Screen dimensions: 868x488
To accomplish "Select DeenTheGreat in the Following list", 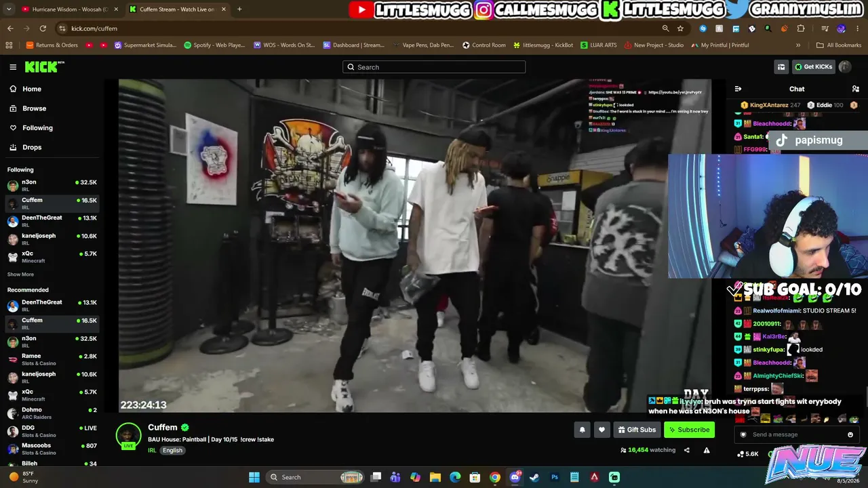I will (x=52, y=221).
